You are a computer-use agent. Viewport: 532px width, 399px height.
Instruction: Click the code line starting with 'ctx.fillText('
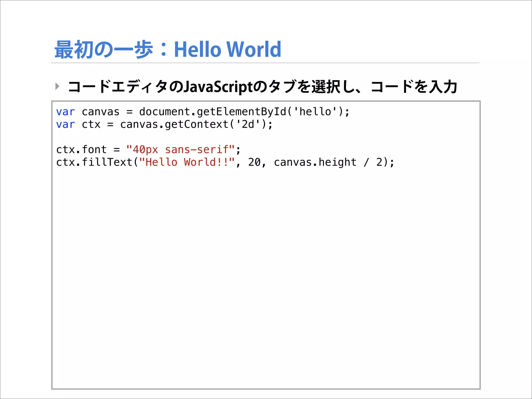coord(225,162)
